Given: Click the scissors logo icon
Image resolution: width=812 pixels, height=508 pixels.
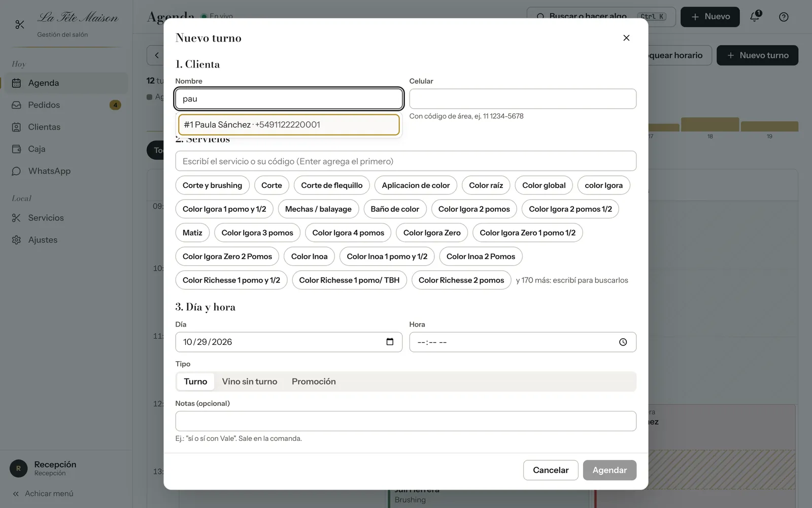Looking at the screenshot, I should tap(20, 24).
